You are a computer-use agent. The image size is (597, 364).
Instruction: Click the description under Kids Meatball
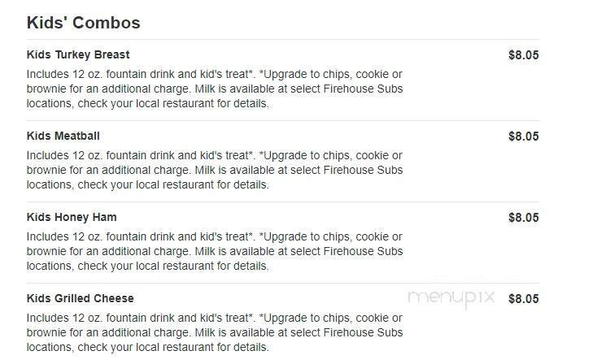coord(215,170)
